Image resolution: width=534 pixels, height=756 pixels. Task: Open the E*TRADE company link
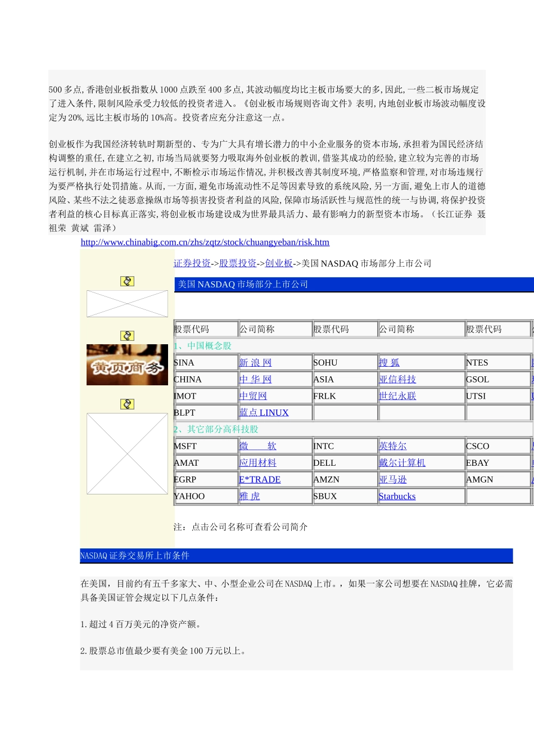tap(260, 480)
